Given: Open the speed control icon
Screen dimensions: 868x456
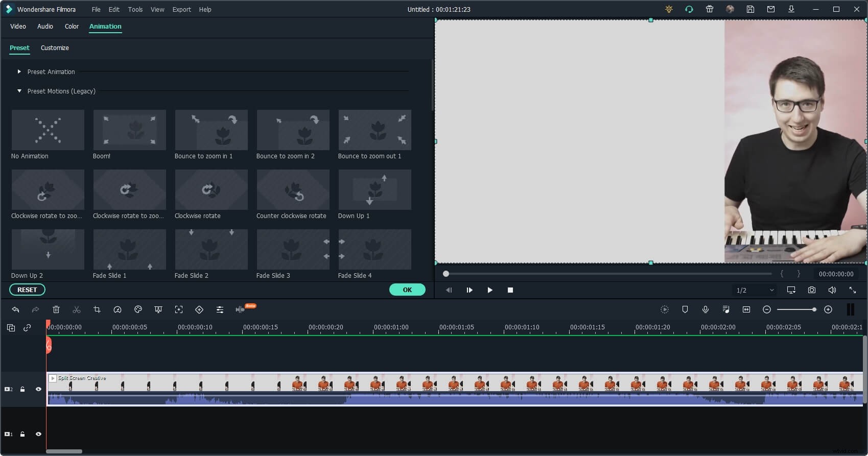Looking at the screenshot, I should pos(118,309).
